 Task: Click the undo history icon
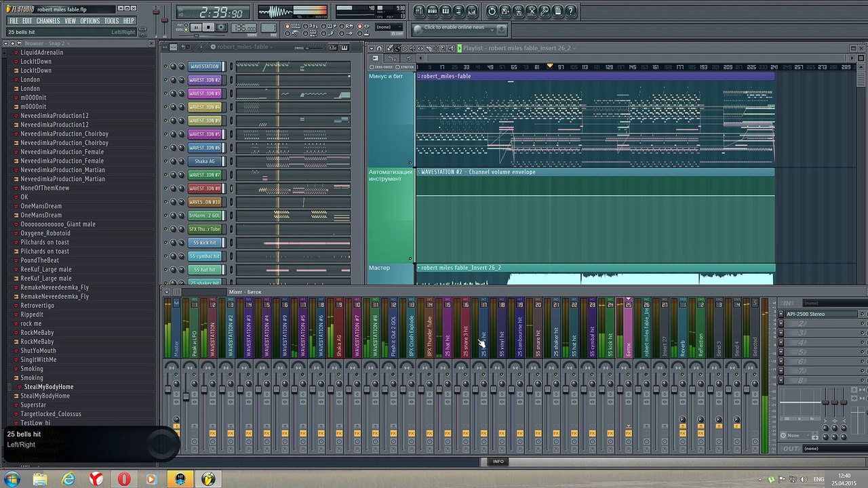492,12
